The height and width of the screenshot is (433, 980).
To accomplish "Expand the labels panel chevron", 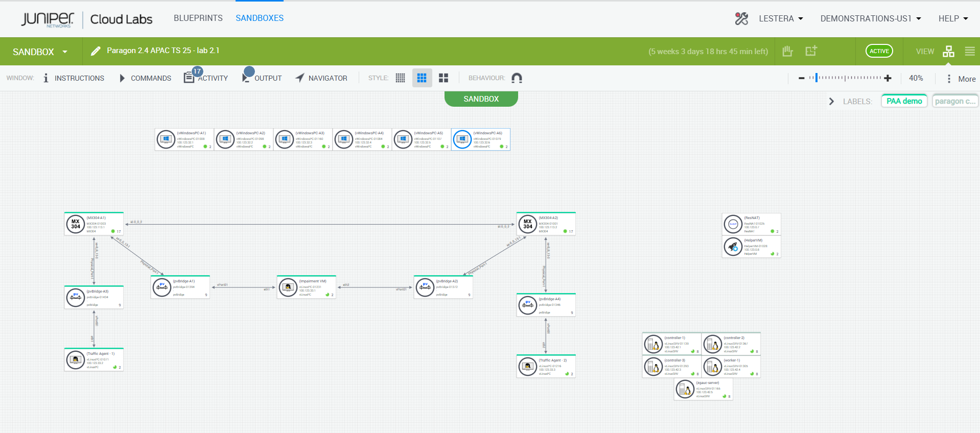I will [x=831, y=101].
